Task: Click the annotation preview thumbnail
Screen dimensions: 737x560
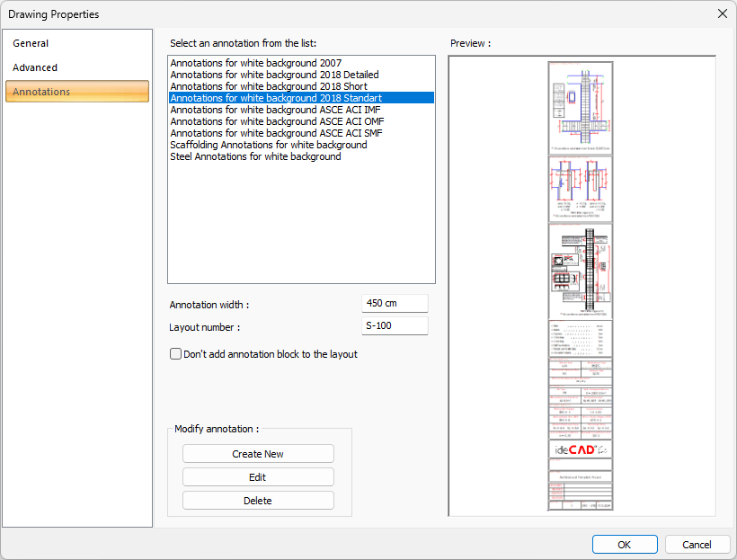Action: point(581,286)
